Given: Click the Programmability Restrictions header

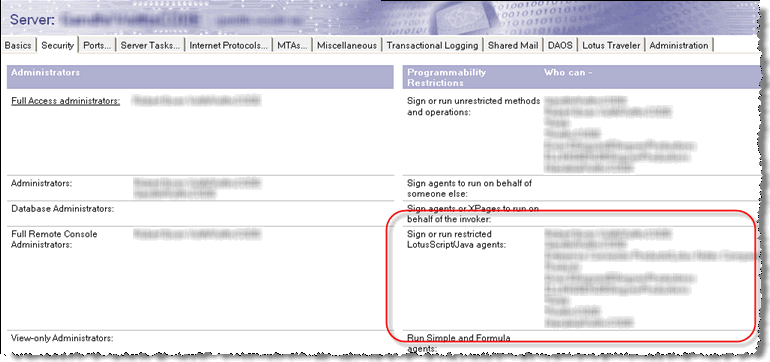Looking at the screenshot, I should tap(447, 77).
